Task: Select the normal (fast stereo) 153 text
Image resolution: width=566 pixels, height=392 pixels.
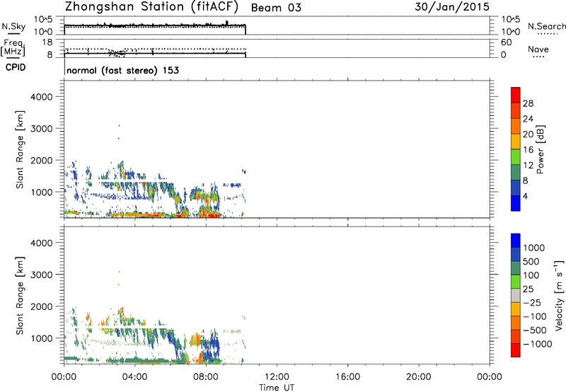Action: 122,70
